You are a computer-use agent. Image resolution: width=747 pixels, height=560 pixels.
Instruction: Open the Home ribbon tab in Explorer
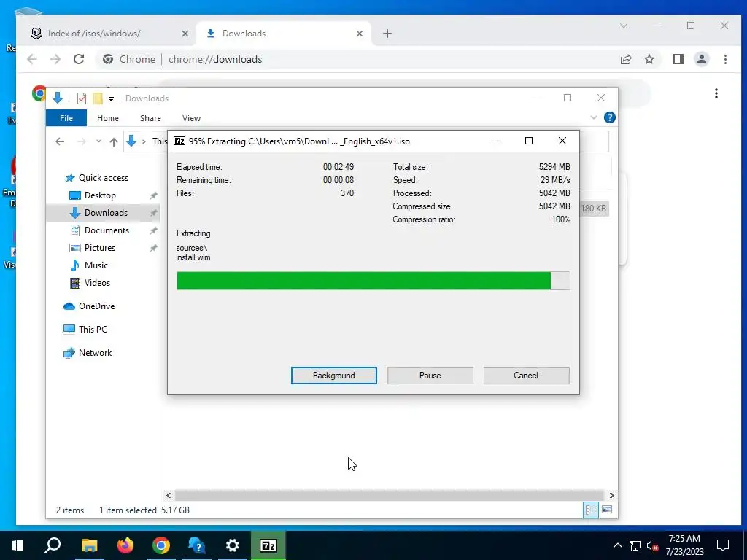108,118
